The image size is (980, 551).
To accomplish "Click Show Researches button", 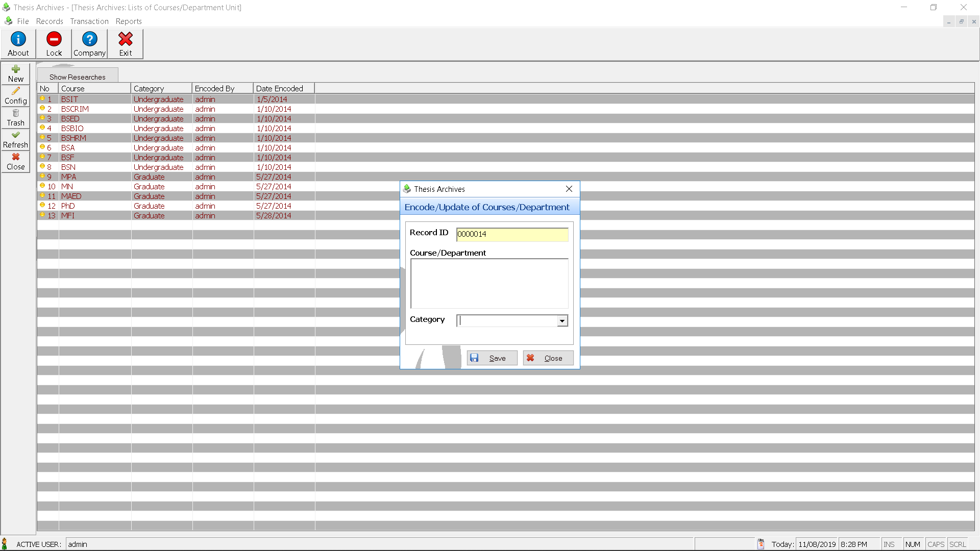I will click(x=78, y=76).
